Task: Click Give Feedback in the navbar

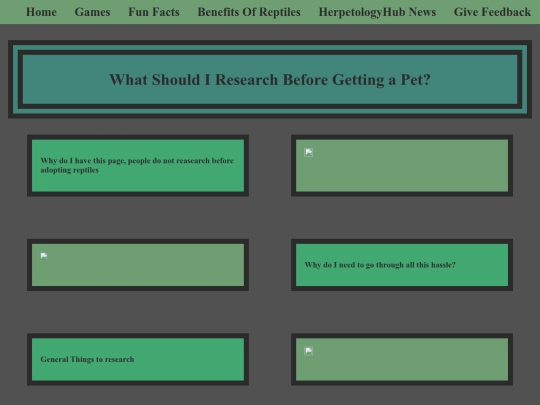Action: (492, 12)
